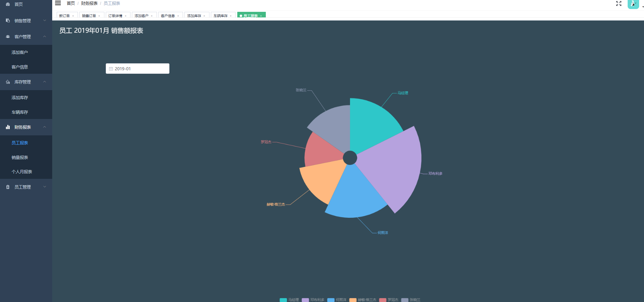The width and height of the screenshot is (644, 302).
Task: Close the 客户信息 tab
Action: pos(178,16)
